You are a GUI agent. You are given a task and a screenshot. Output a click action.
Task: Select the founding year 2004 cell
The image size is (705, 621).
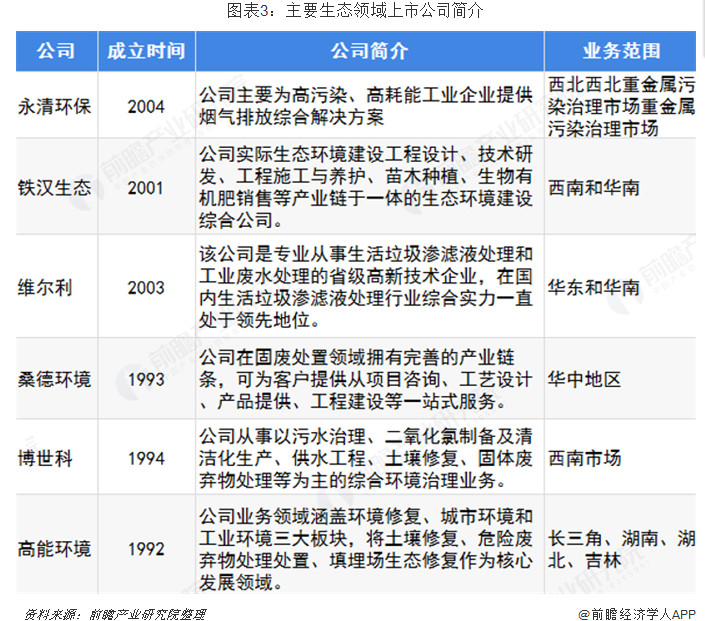[x=146, y=105]
